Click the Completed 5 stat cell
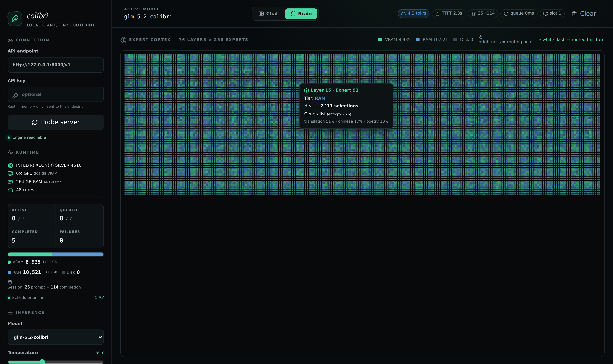The image size is (613, 364). click(32, 237)
